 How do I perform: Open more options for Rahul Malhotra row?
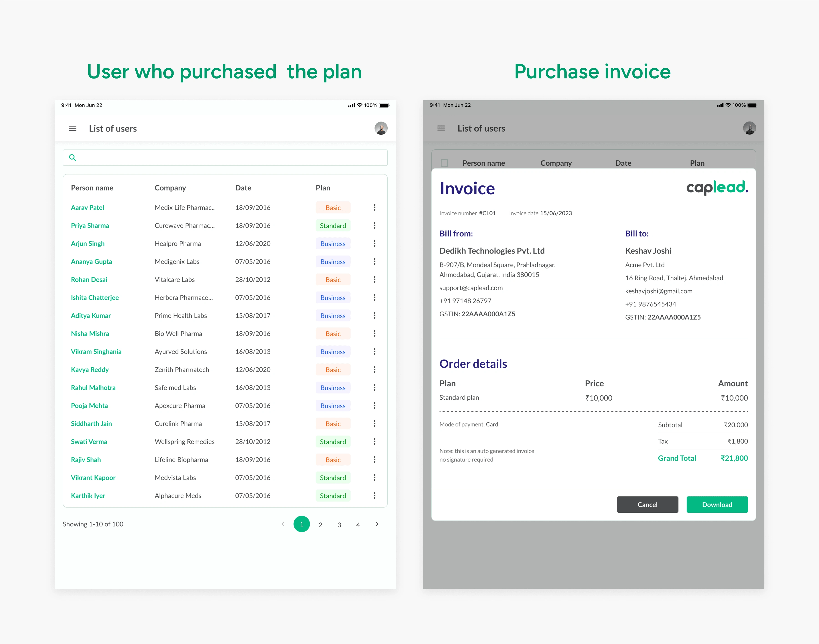374,388
